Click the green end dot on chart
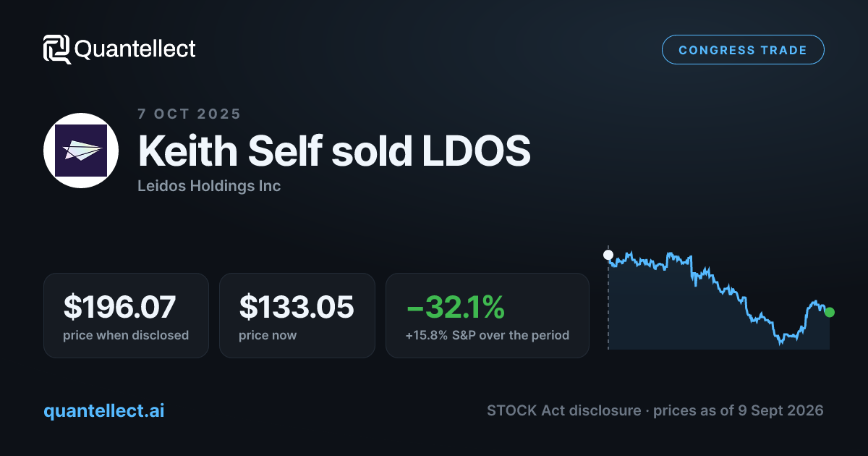The image size is (868, 456). [830, 312]
